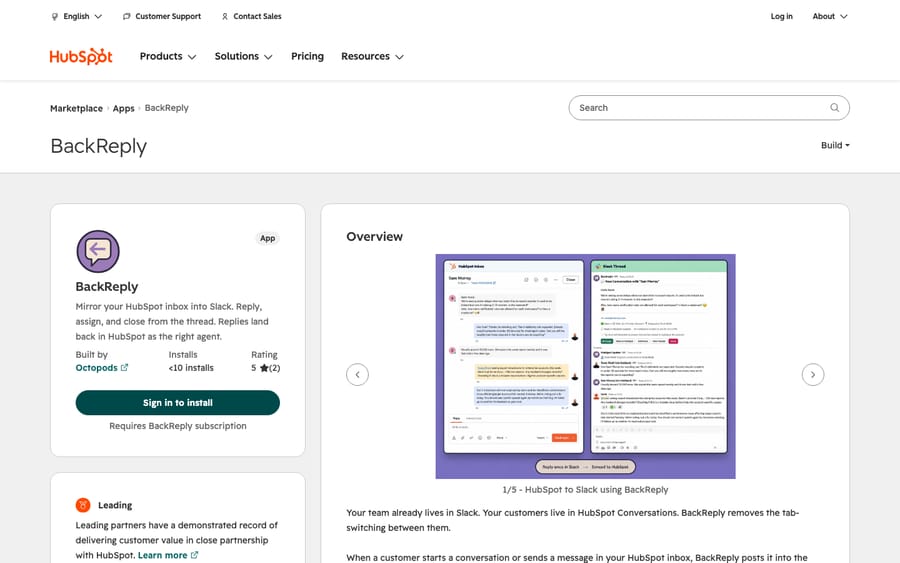Go to Marketplace breadcrumb

[x=76, y=108]
